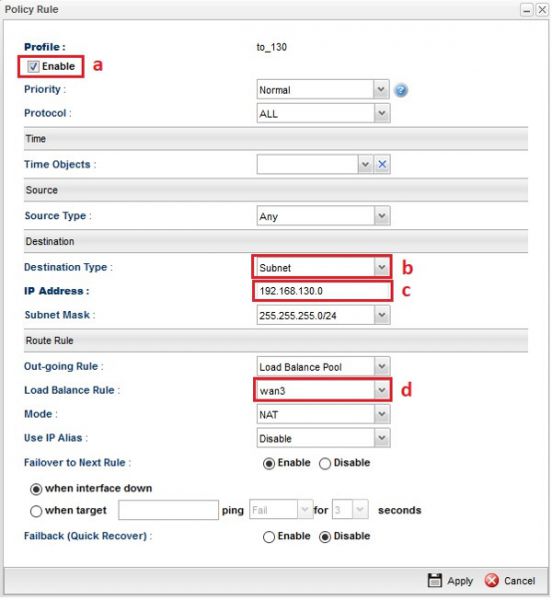Click the Cancel button text
The image size is (552, 600).
pos(519,580)
